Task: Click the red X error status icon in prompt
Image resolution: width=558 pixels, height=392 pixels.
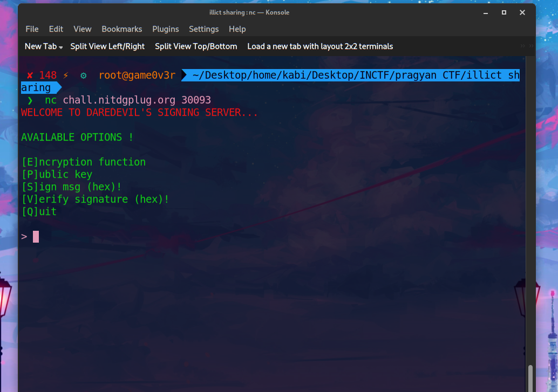Action: pos(30,75)
